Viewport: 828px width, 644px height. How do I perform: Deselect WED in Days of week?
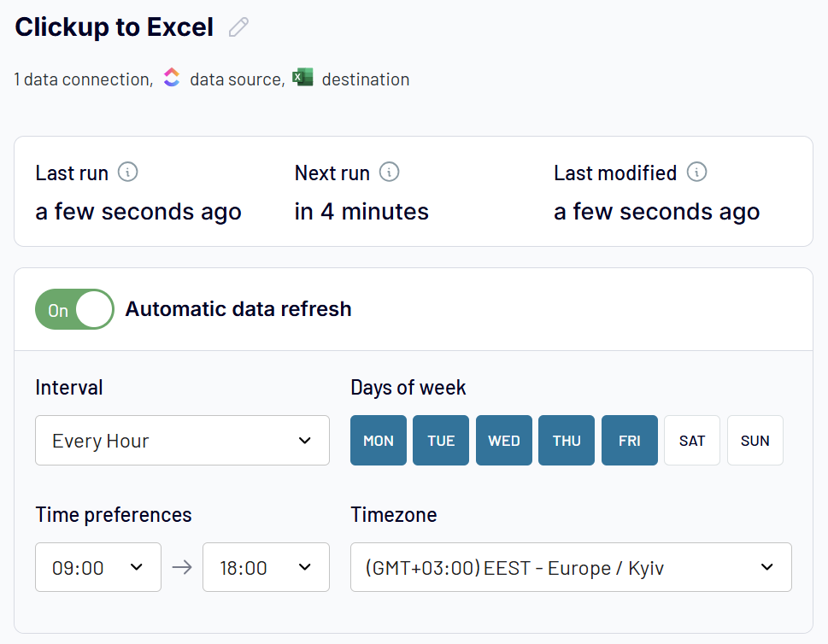(x=504, y=440)
